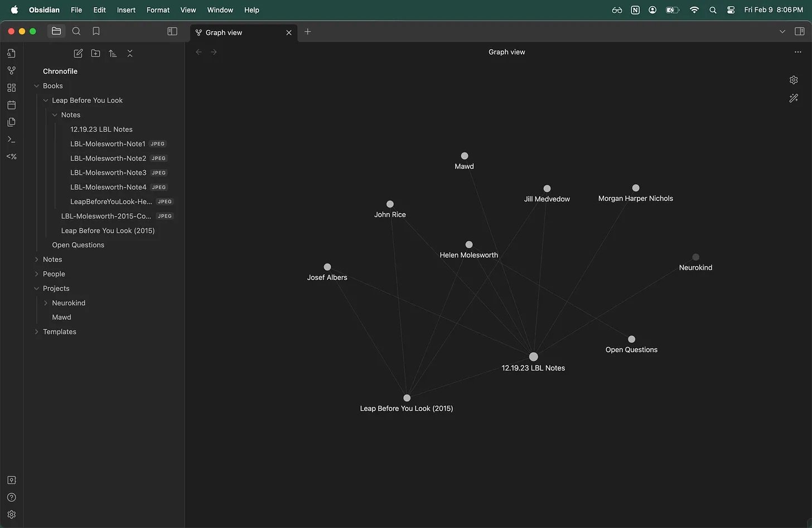Open more options ellipsis in graph view
The width and height of the screenshot is (812, 528).
pos(797,52)
